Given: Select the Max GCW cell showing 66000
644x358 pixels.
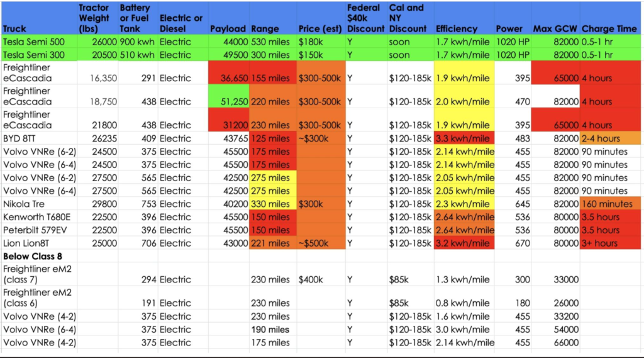Looking at the screenshot, I should [x=555, y=343].
